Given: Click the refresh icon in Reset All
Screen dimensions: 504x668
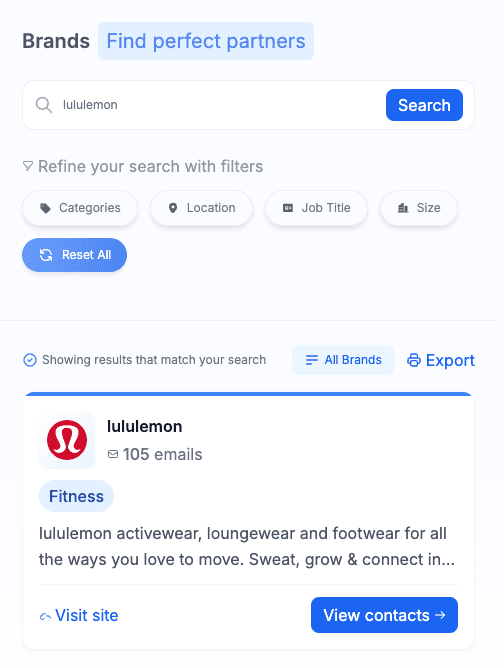Looking at the screenshot, I should point(46,255).
